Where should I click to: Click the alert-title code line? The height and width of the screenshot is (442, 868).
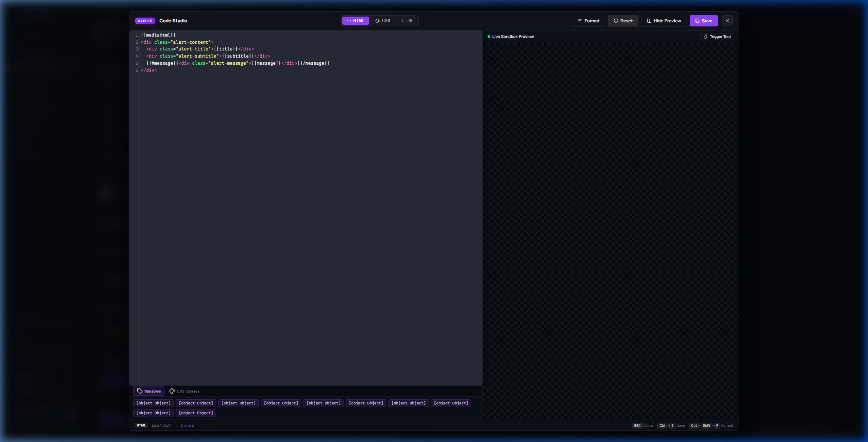pos(200,49)
